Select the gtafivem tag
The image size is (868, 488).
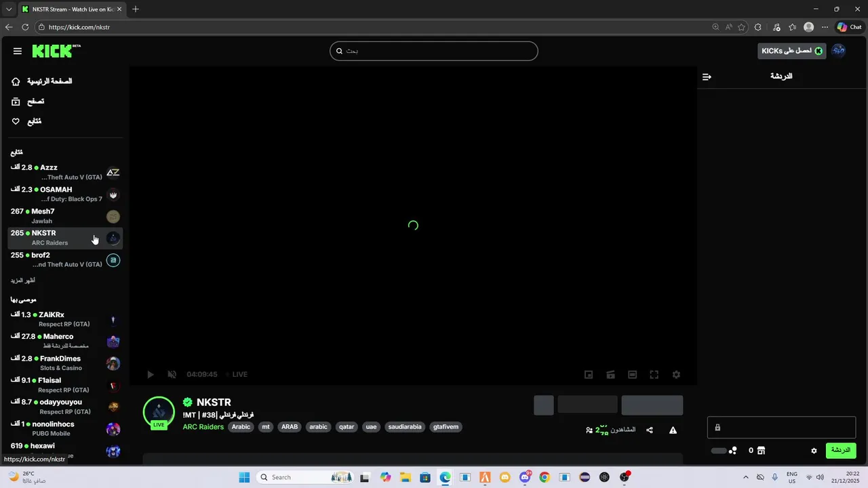(446, 427)
